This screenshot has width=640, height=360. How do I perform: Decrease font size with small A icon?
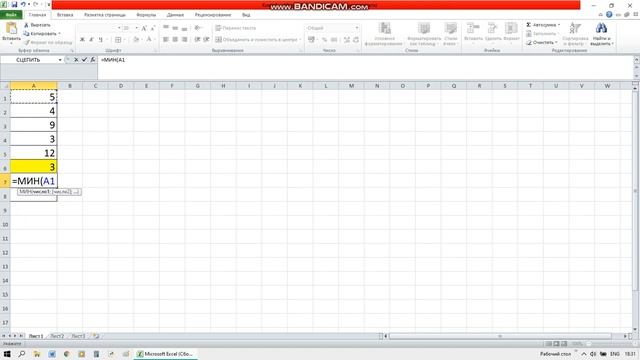153,28
